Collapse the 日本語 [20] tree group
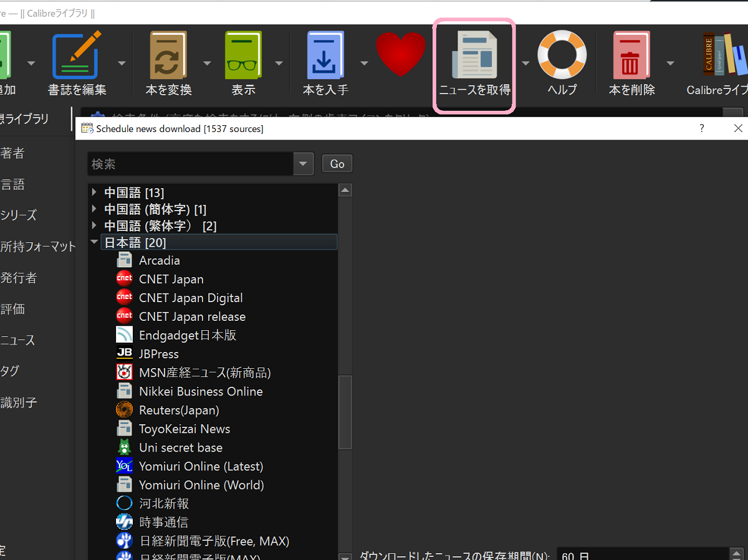 click(94, 242)
